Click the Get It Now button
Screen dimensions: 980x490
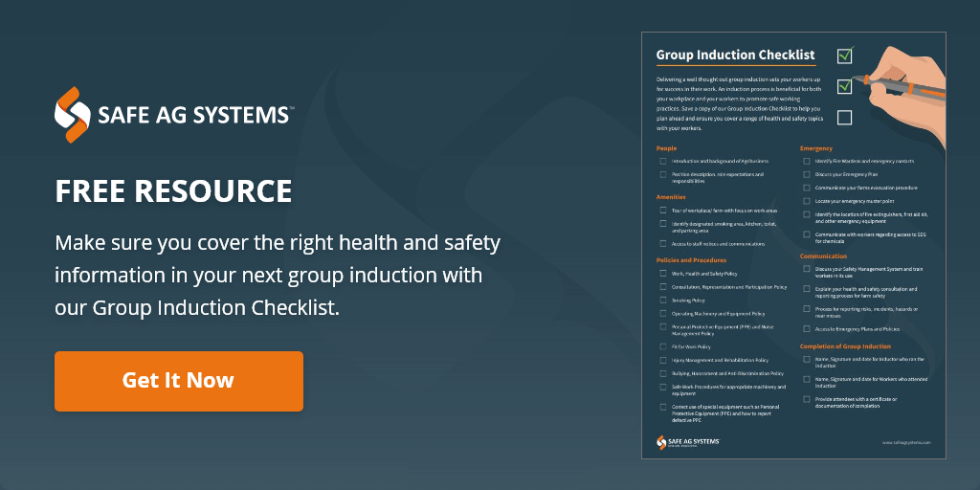click(x=178, y=381)
